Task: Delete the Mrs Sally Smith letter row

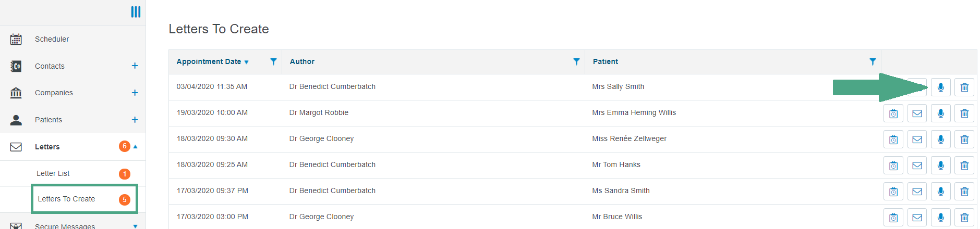Action: pyautogui.click(x=964, y=87)
